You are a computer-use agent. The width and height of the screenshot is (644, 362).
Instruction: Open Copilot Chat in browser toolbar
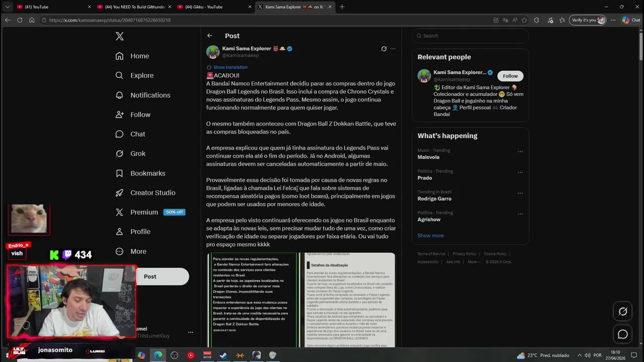click(x=631, y=20)
